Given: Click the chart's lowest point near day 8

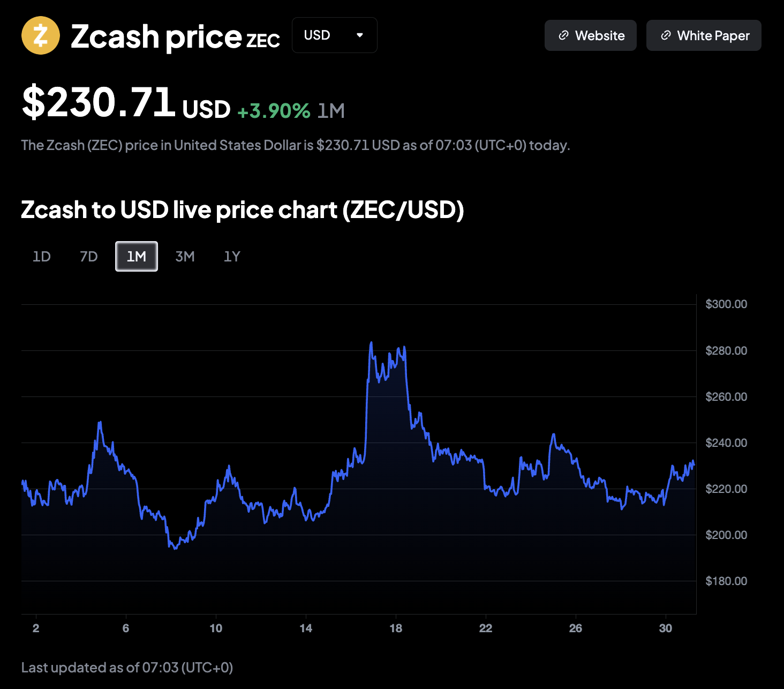Looking at the screenshot, I should 175,548.
